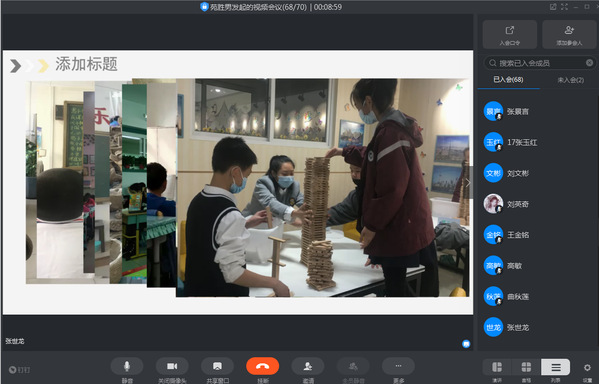Mute the microphone with 静音 button
599x384 pixels.
127,366
